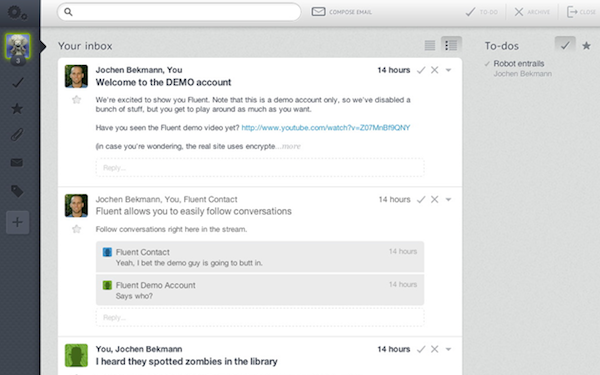Screen dimensions: 600x375
Task: Show completed to-dos with checkmark toggle
Action: 565,46
